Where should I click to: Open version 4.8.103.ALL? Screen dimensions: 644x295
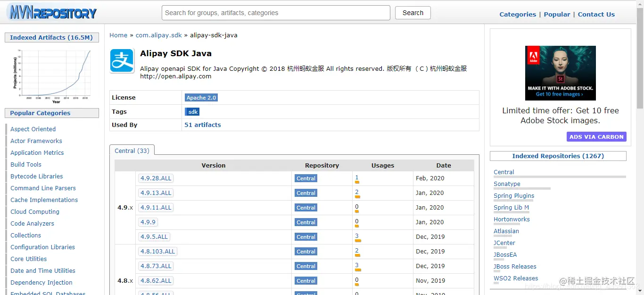tap(157, 251)
